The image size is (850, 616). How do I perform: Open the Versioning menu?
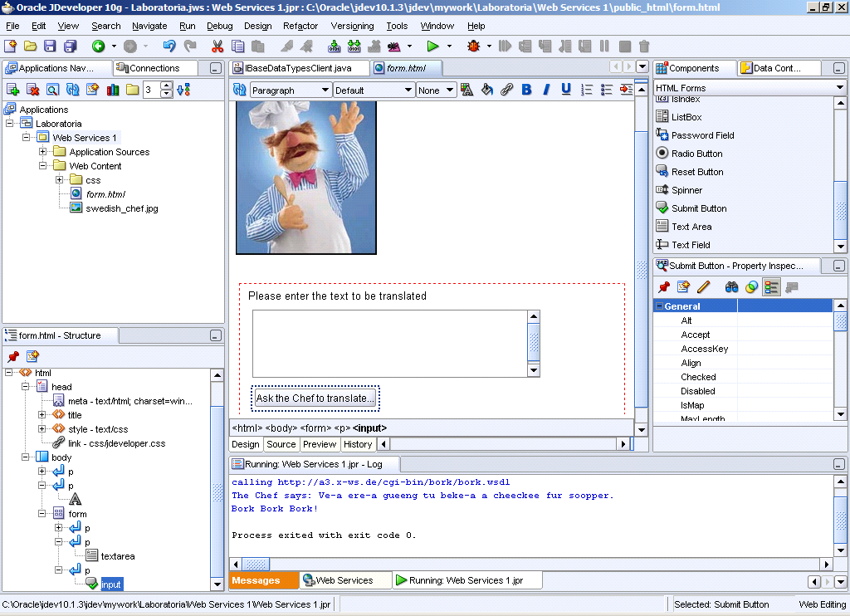[x=352, y=26]
